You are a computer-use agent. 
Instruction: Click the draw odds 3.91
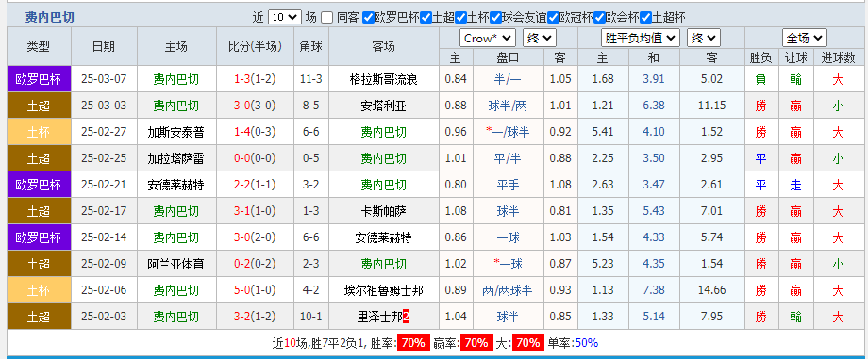click(x=654, y=79)
